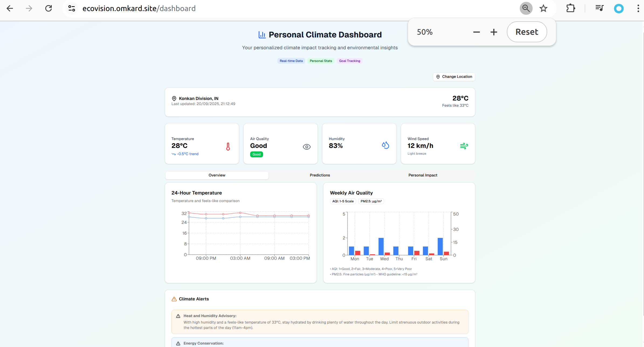The height and width of the screenshot is (347, 644).
Task: Open the Chrome three-dot menu
Action: point(638,9)
